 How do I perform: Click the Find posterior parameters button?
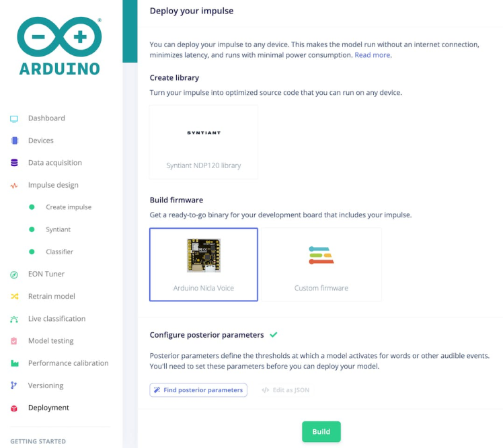198,390
